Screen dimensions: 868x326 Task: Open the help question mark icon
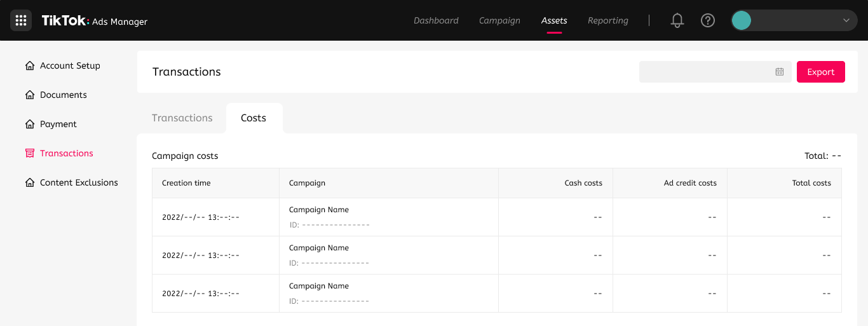(x=708, y=20)
